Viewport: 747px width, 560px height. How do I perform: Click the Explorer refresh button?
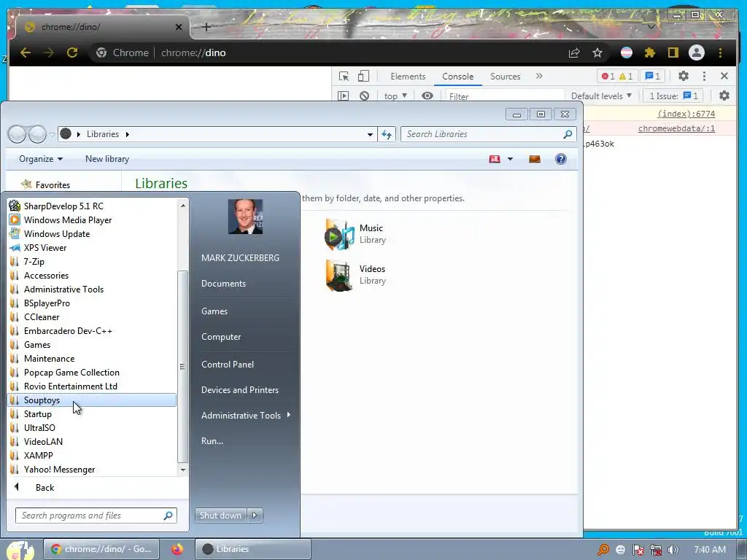point(387,134)
